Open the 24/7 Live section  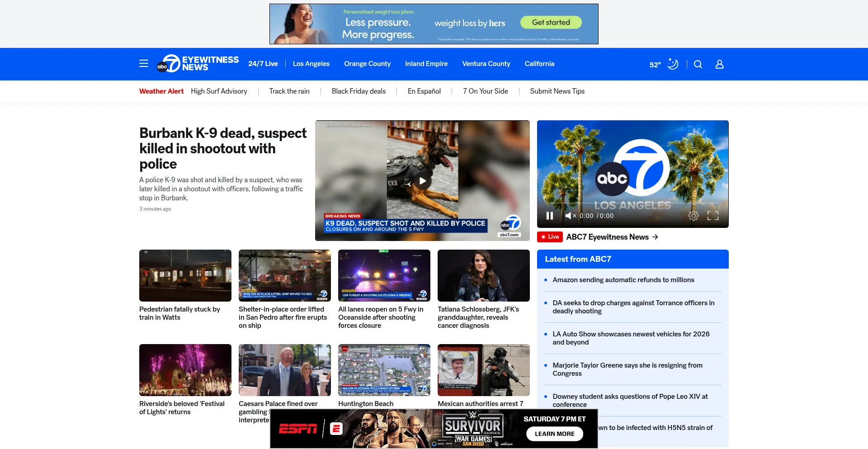[263, 64]
